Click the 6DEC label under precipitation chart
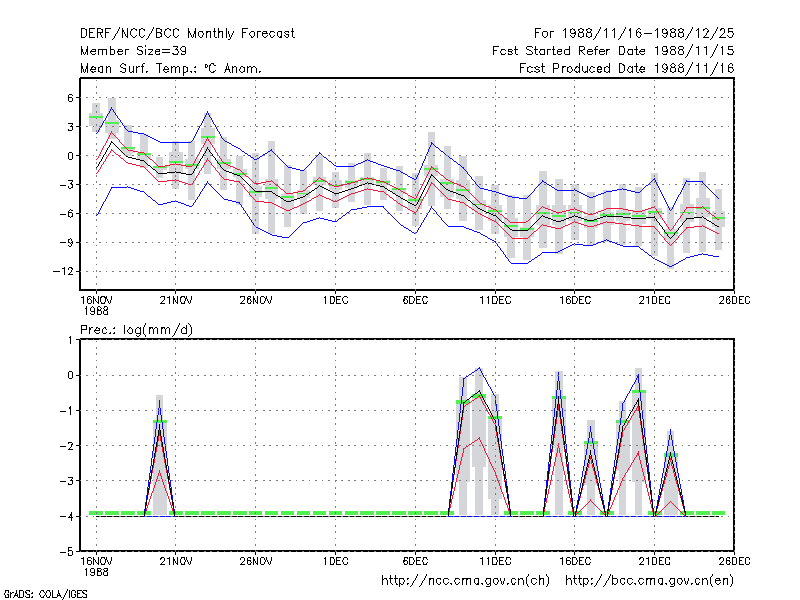 415,562
